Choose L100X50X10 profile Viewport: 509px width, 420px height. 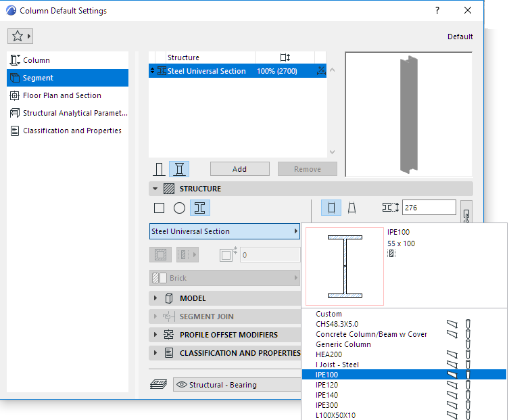point(404,415)
